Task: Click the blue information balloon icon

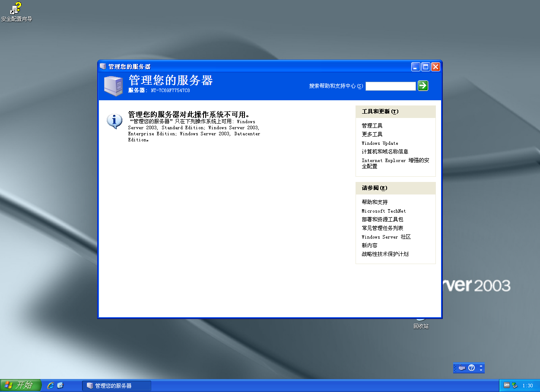Action: 114,121
